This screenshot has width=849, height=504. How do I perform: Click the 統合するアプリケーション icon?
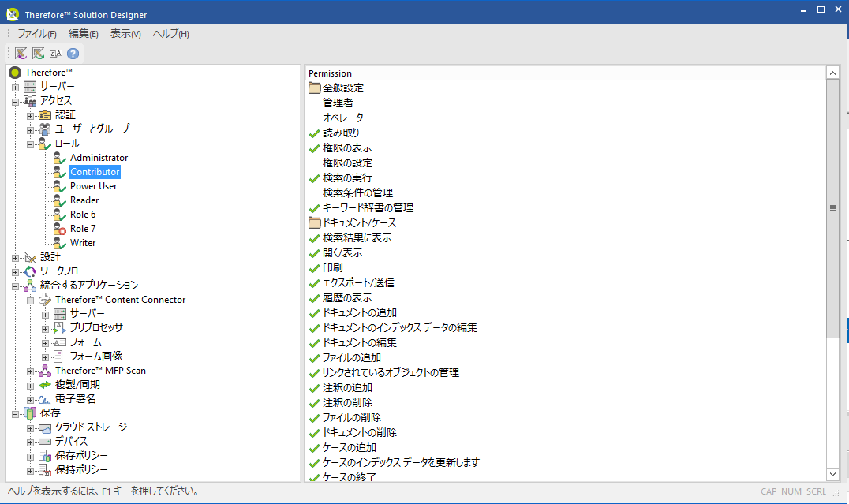click(30, 286)
